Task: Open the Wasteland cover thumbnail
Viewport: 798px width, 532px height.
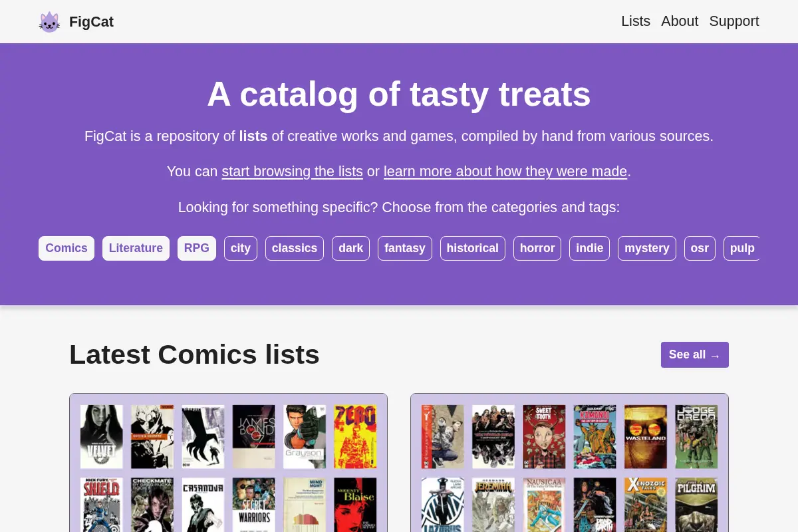Action: [646, 437]
